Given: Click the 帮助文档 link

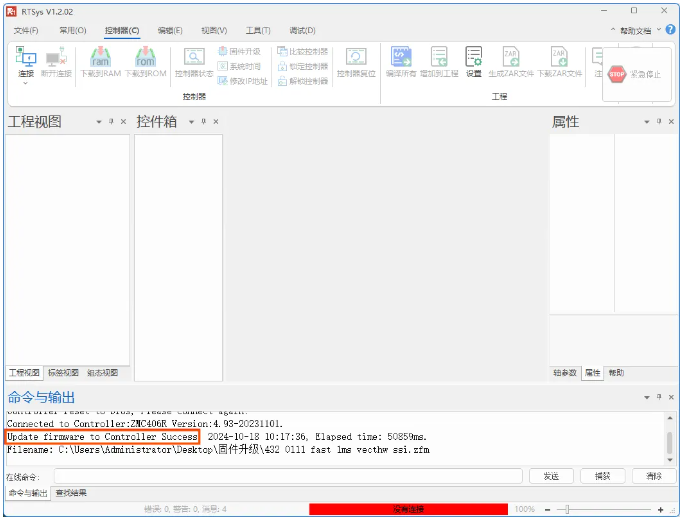Looking at the screenshot, I should [x=636, y=30].
